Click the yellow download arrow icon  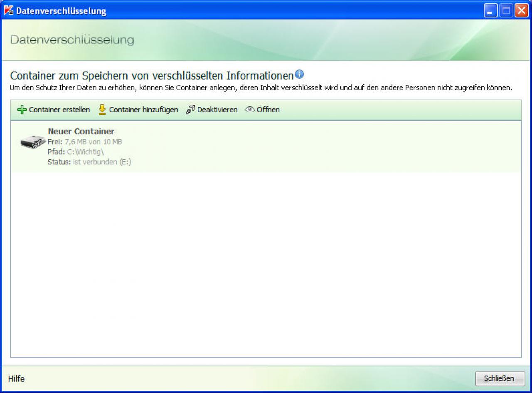[102, 110]
